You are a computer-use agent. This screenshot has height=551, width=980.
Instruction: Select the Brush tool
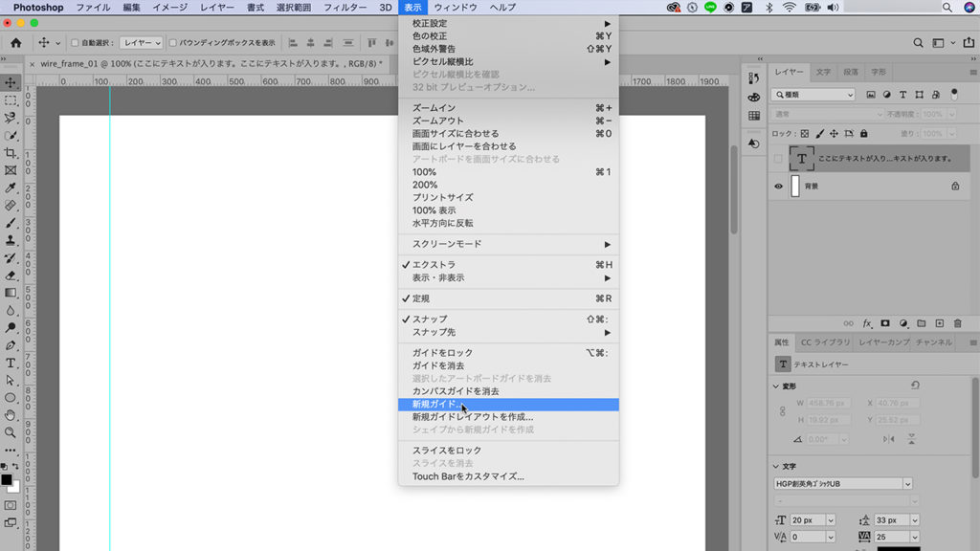point(11,223)
